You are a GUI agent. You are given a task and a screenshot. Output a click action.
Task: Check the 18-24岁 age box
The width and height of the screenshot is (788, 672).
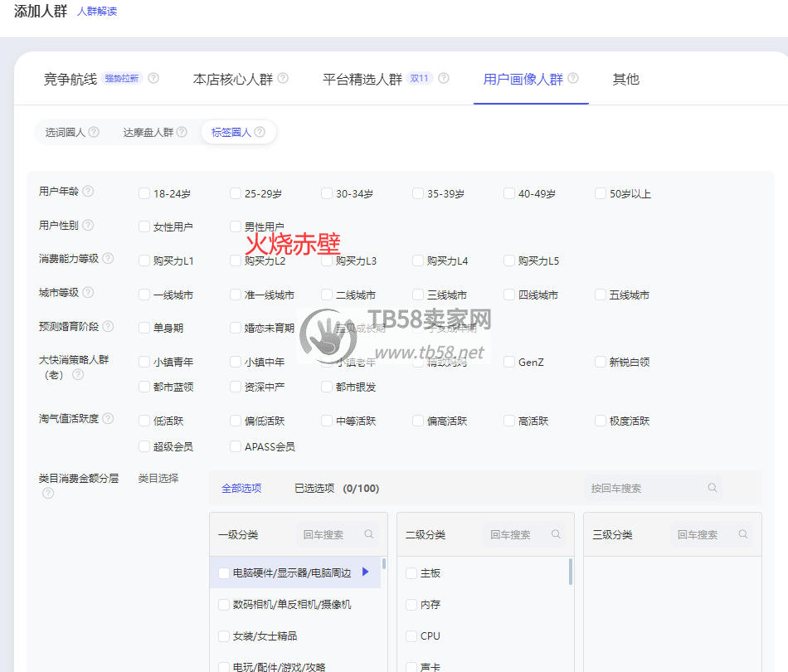tap(144, 193)
